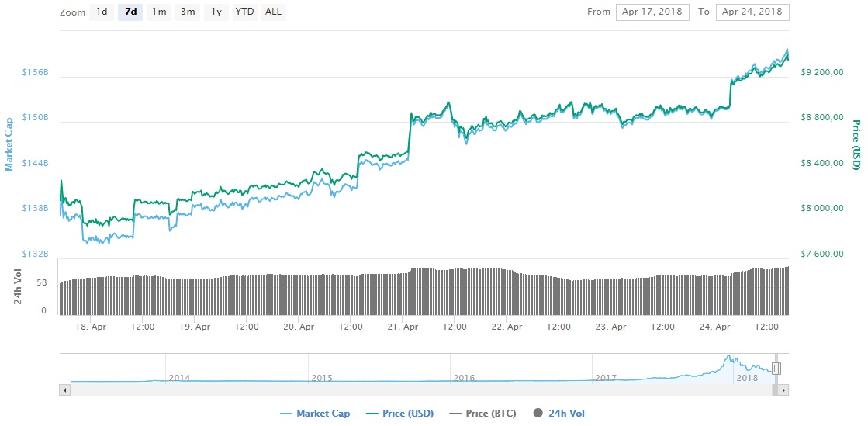Viewport: 868px width, 426px height.
Task: Toggle the Market Cap series in legend
Action: [x=315, y=414]
